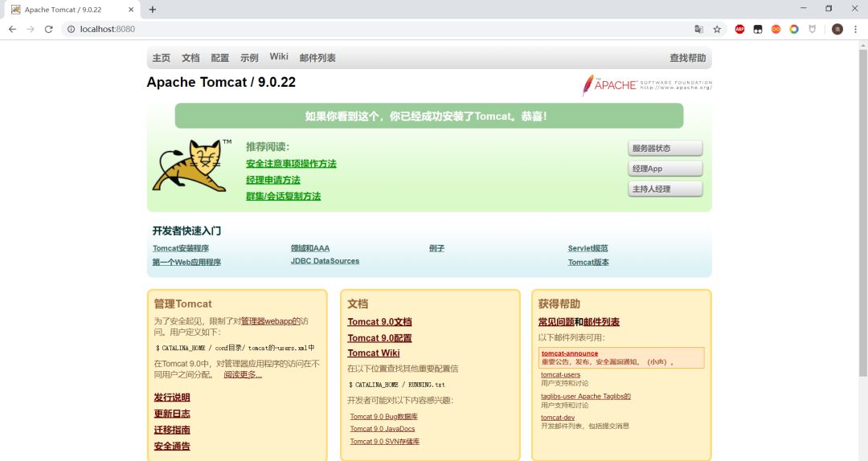Close the Apache Tomcat tab

click(x=131, y=10)
